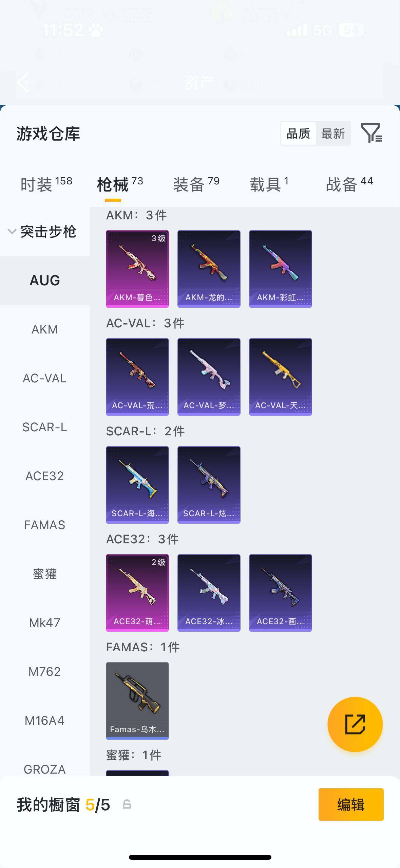Viewport: 400px width, 868px height.
Task: Jump to SCAR-L in the sidebar
Action: point(45,427)
